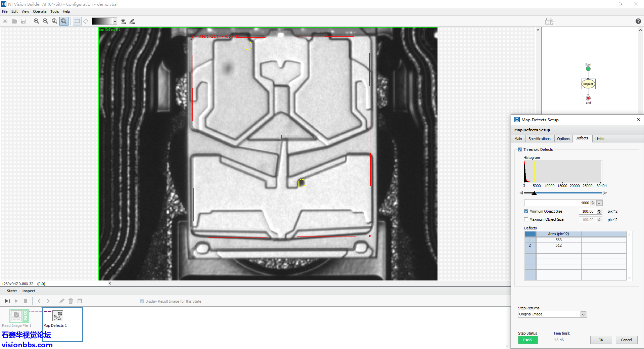Open the Step Returns Original Image dropdown
The height and width of the screenshot is (349, 644).
coord(583,314)
